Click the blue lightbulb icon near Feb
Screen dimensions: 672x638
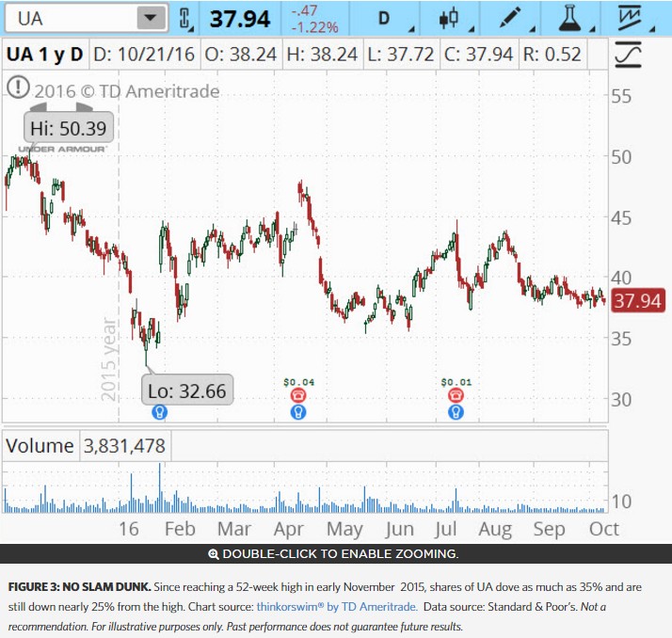(x=159, y=412)
